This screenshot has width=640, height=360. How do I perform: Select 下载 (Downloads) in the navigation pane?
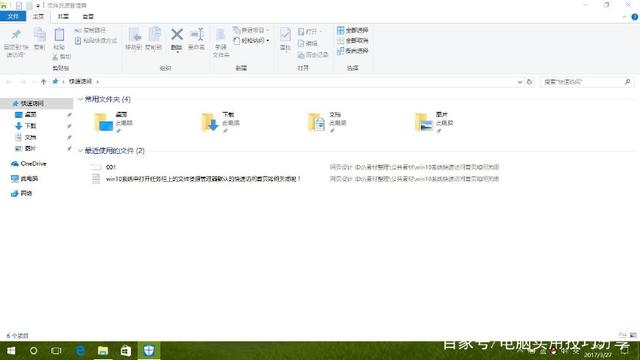point(30,126)
